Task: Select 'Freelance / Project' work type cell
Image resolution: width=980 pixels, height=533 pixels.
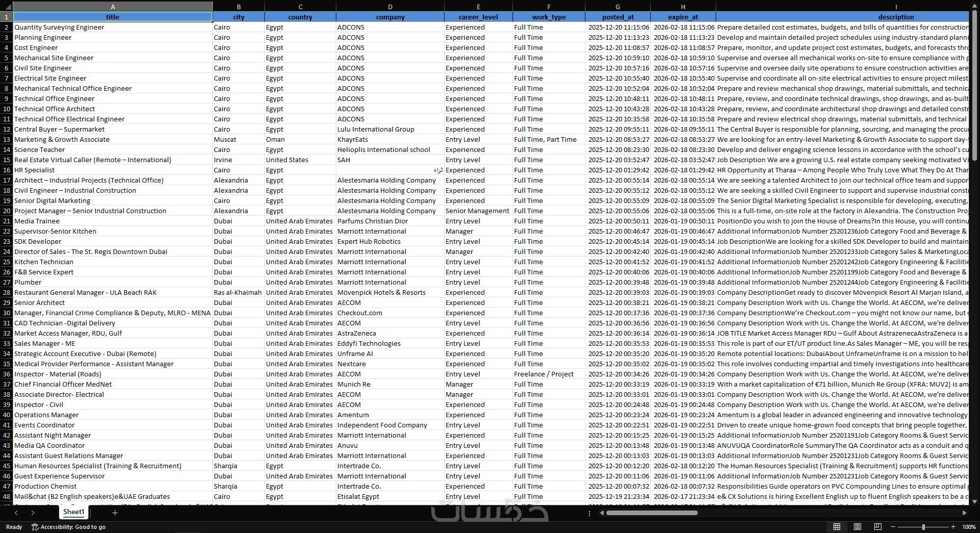Action: [x=549, y=374]
